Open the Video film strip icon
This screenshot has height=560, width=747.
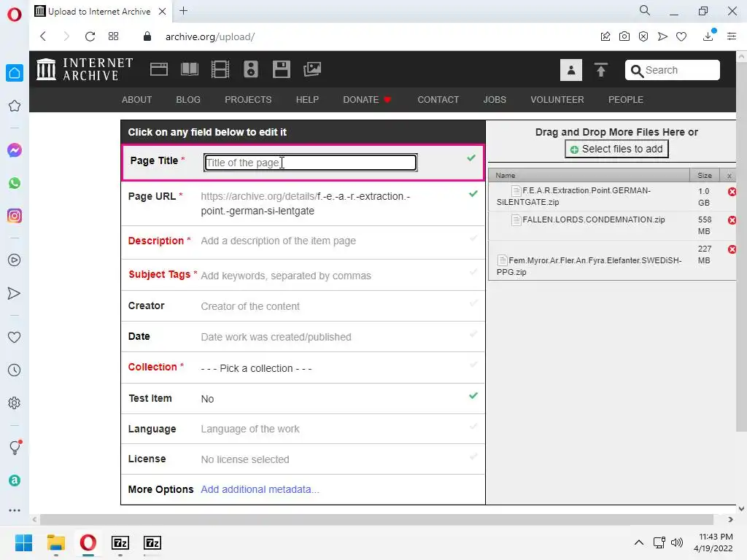[x=220, y=69]
